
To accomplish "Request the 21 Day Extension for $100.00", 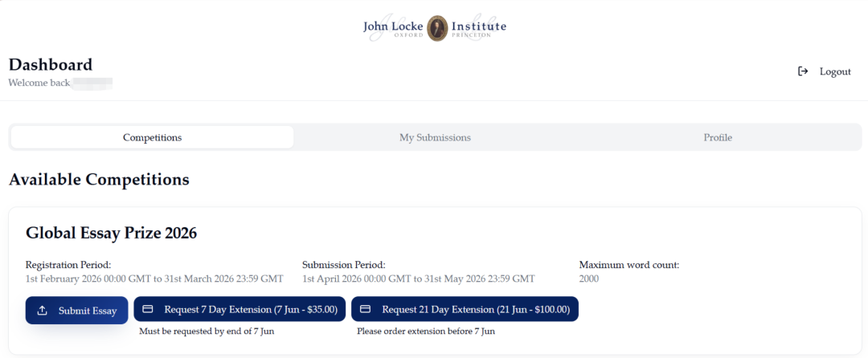I will click(465, 309).
